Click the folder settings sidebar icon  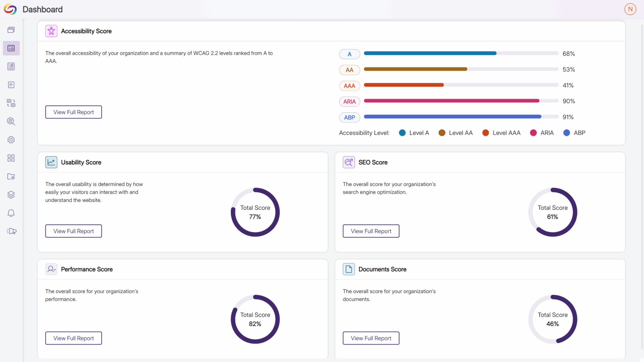11,176
